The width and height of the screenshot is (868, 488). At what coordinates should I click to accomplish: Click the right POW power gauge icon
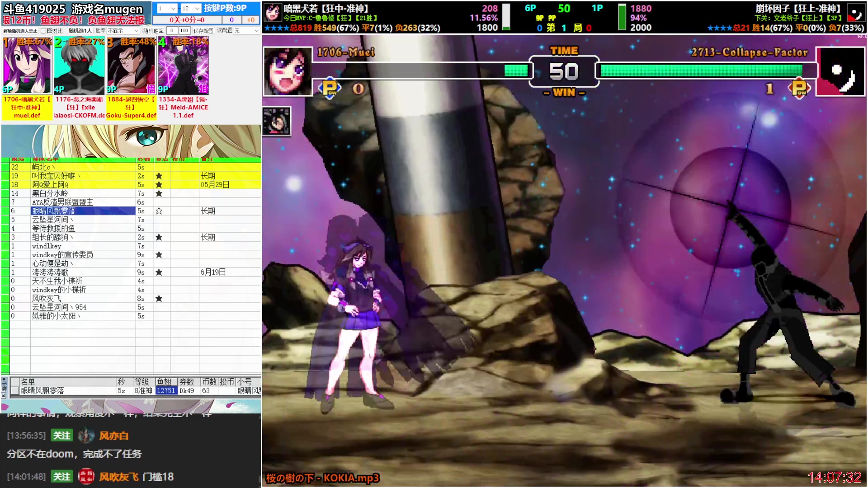799,88
